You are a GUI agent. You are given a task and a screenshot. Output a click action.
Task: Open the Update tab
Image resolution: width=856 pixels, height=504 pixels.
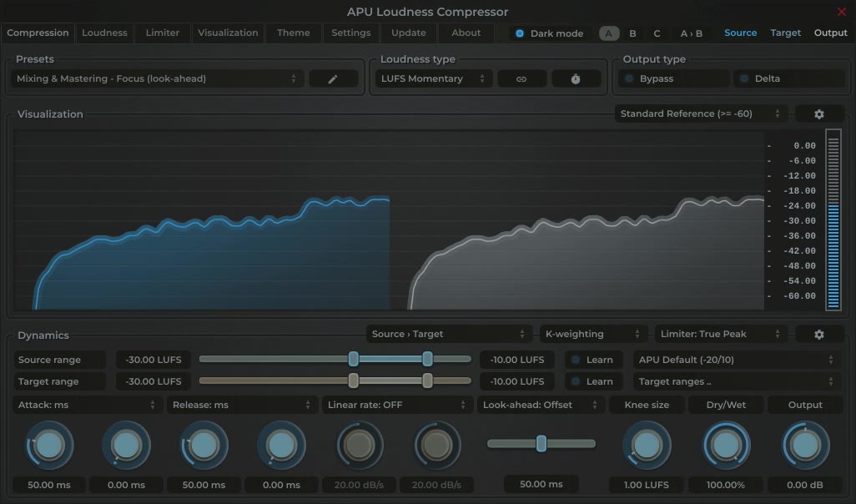point(408,33)
